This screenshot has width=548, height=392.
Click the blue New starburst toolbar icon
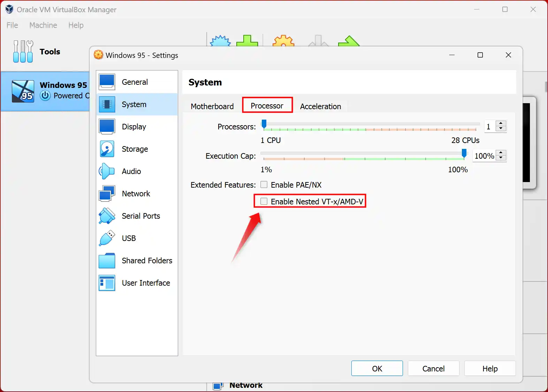pyautogui.click(x=220, y=40)
